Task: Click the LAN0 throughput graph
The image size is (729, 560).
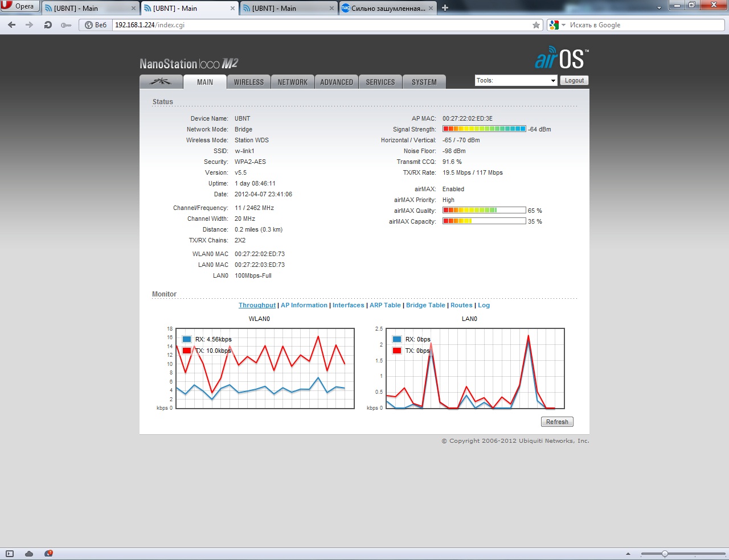Action: (x=475, y=368)
